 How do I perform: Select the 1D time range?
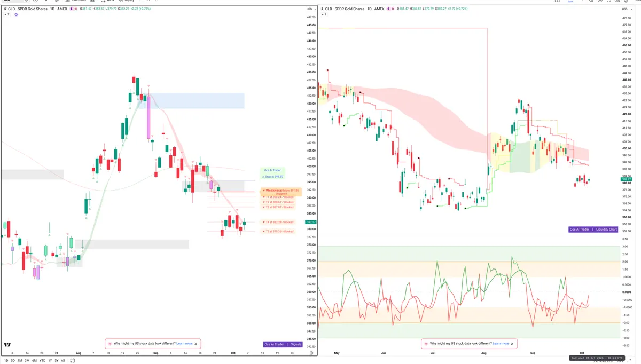click(6, 361)
